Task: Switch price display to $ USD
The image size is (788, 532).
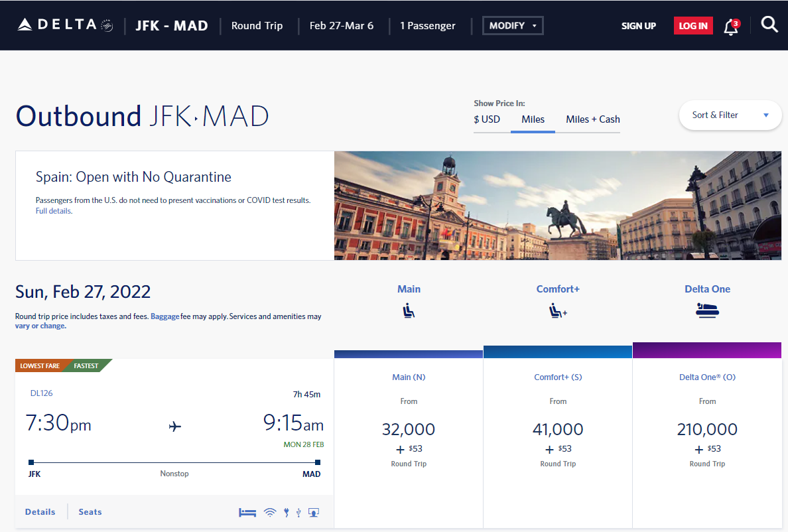Action: click(487, 119)
